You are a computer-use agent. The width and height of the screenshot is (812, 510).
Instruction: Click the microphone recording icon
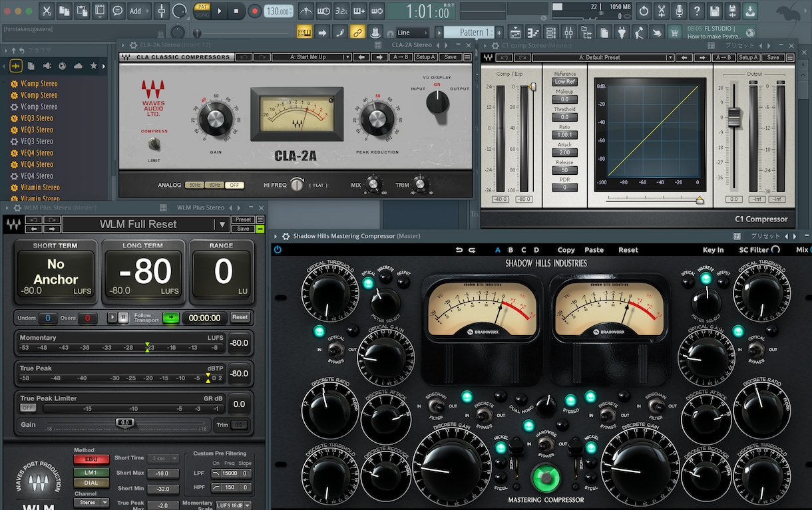click(x=679, y=11)
